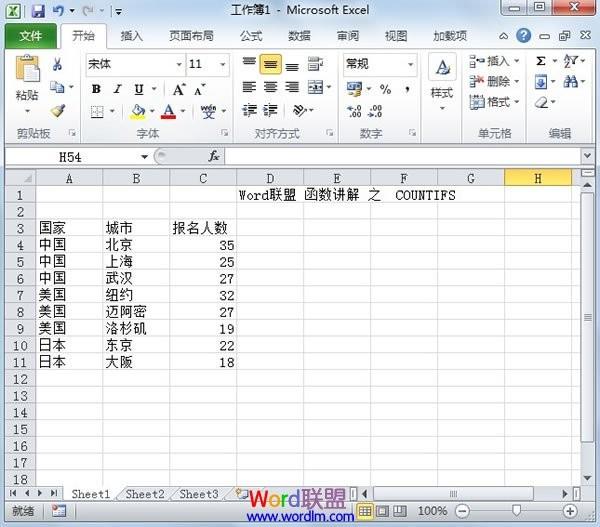This screenshot has width=600, height=527.
Task: Click the insert function fx icon
Action: tap(214, 157)
